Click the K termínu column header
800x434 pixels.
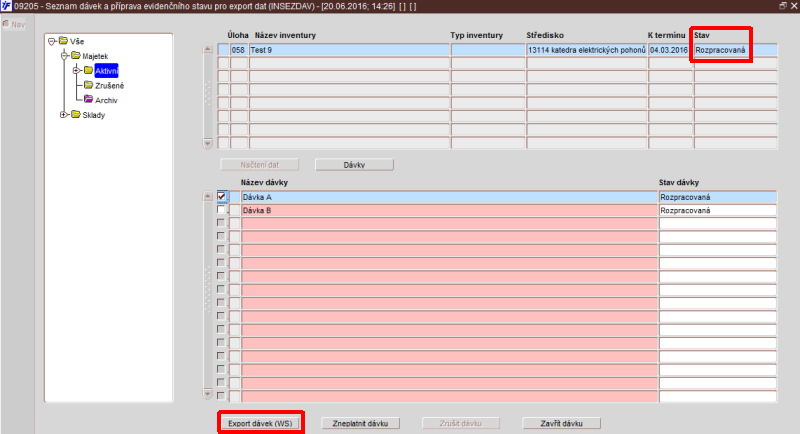[666, 35]
